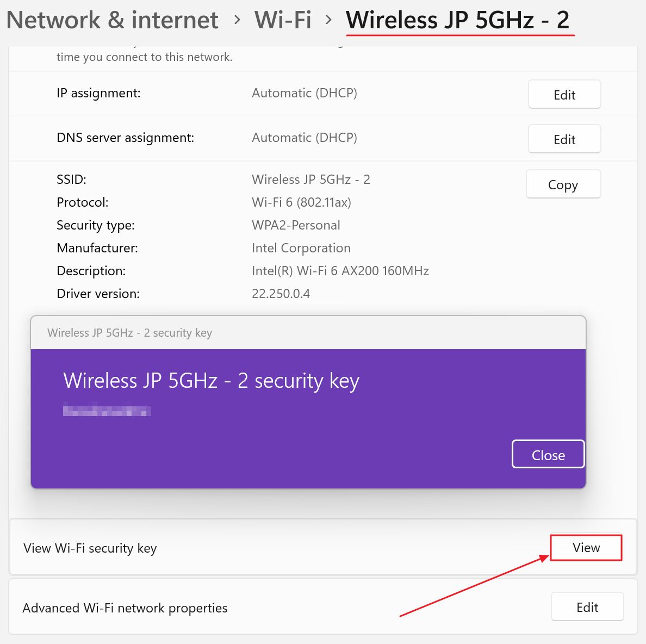Click the Intel Corporation manufacturer text
Viewport: 646px width, 644px height.
pos(301,248)
